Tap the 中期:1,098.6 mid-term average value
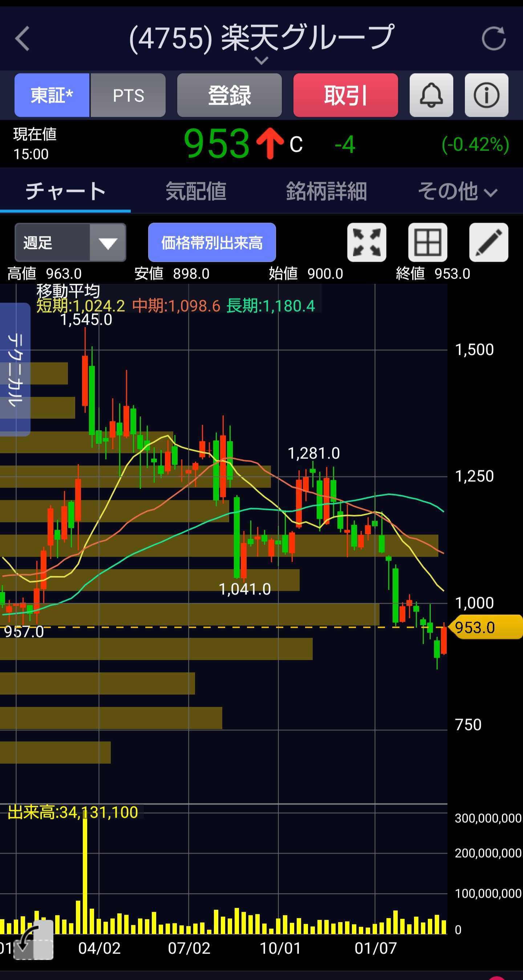Image resolution: width=523 pixels, height=980 pixels. [x=177, y=306]
